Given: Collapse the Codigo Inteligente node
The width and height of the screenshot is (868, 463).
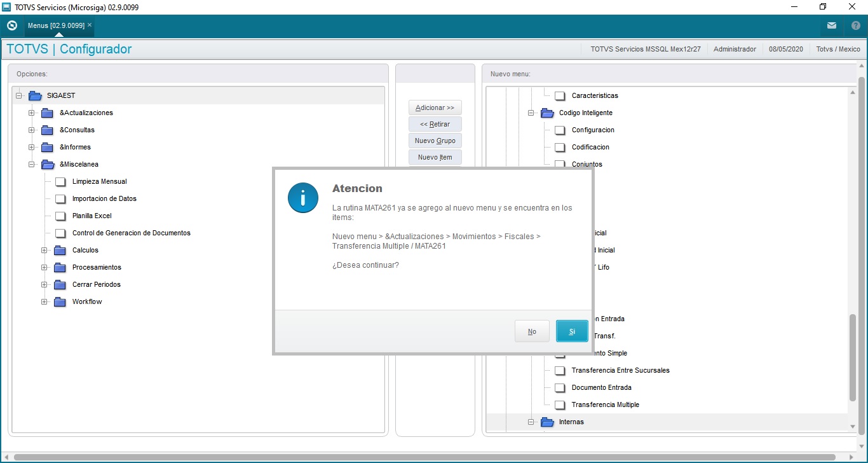Looking at the screenshot, I should click(531, 113).
